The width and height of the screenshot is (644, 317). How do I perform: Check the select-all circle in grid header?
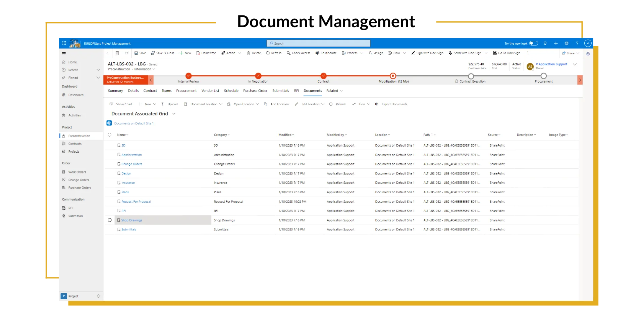click(x=110, y=135)
